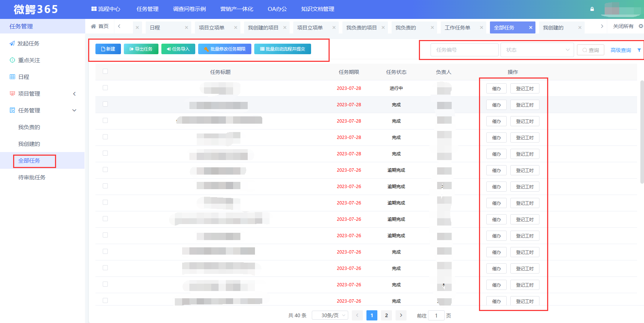644x323 pixels.
Task: Open the 30条/页 page size dropdown
Action: 330,315
